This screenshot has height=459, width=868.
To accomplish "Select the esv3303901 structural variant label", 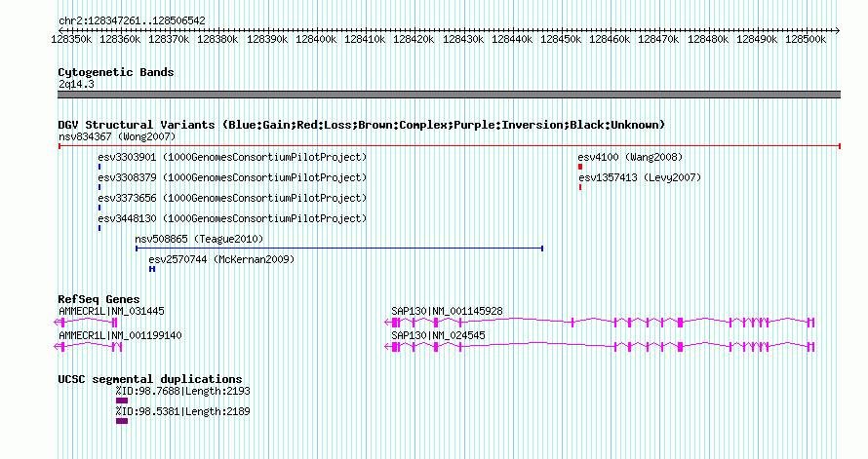I will point(232,157).
